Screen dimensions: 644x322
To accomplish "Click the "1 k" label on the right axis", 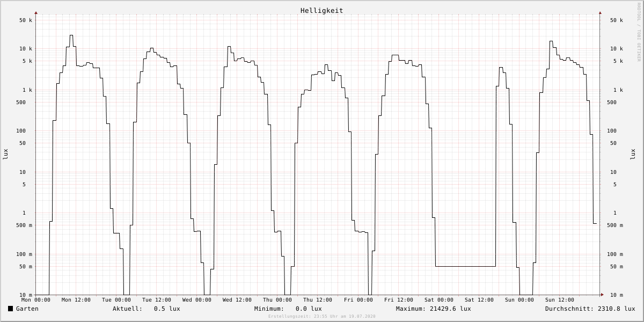I will tap(618, 90).
